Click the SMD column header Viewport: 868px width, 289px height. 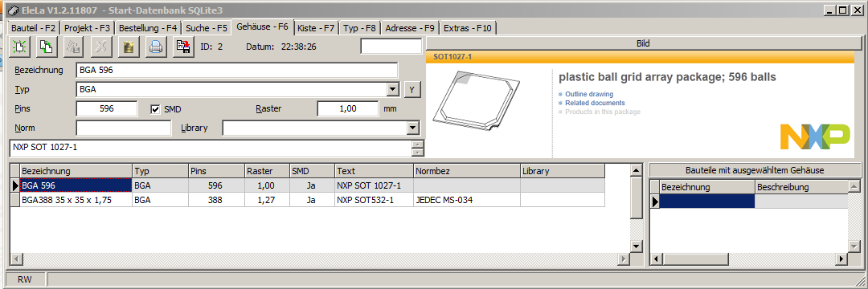tap(312, 171)
